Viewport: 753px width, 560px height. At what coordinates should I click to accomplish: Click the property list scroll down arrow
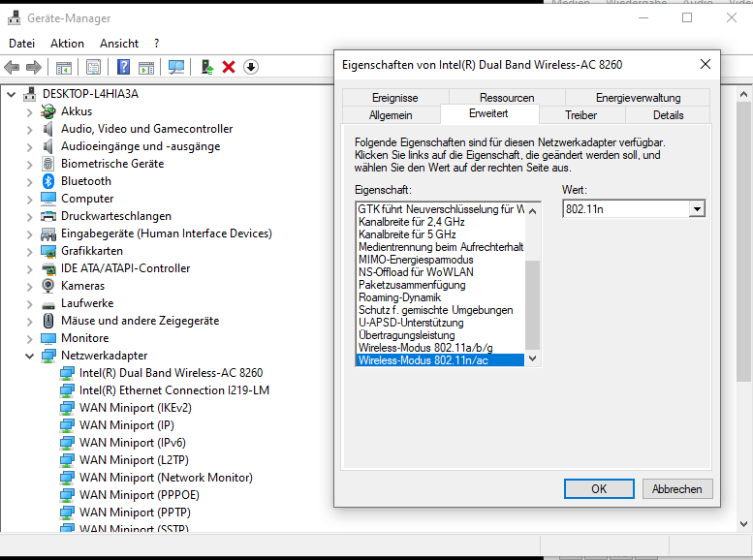(533, 358)
